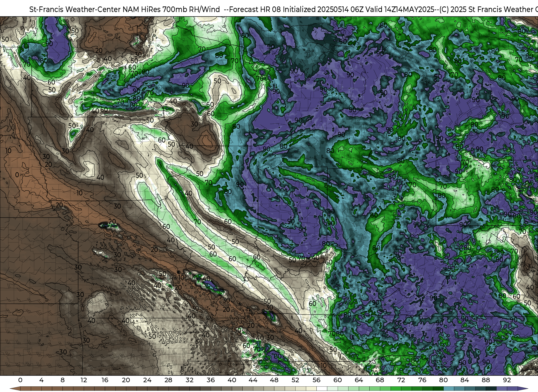This screenshot has width=538, height=392.
Task: Click colorbar tick label "68"
Action: pos(380,380)
